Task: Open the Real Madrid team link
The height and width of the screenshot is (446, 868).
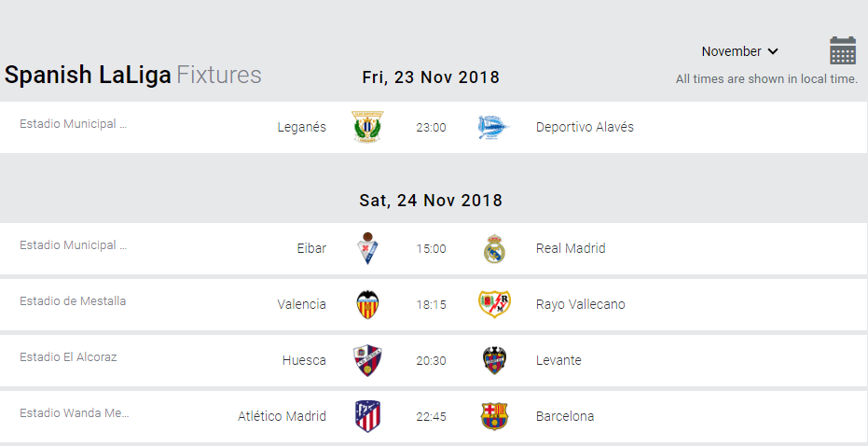Action: coord(571,248)
